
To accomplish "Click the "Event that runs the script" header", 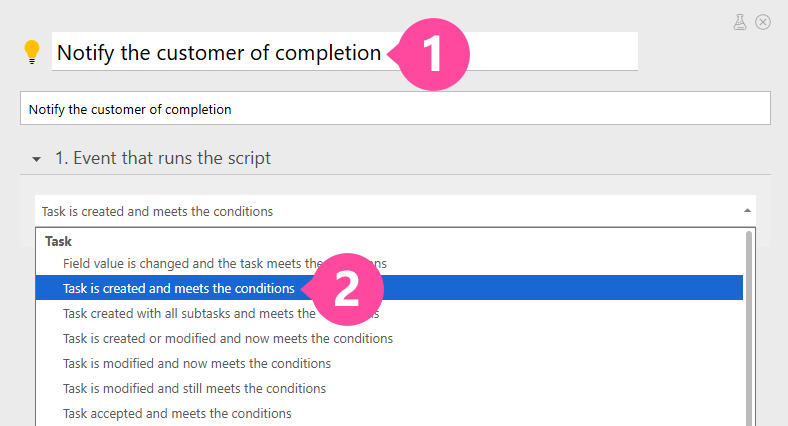I will pyautogui.click(x=163, y=158).
